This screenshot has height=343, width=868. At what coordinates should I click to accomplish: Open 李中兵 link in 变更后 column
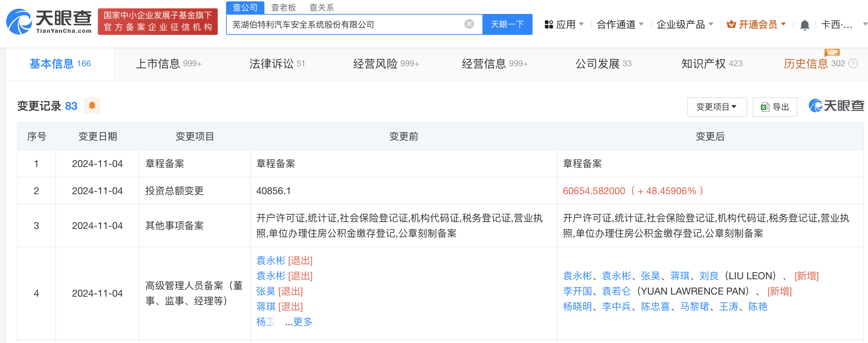617,307
